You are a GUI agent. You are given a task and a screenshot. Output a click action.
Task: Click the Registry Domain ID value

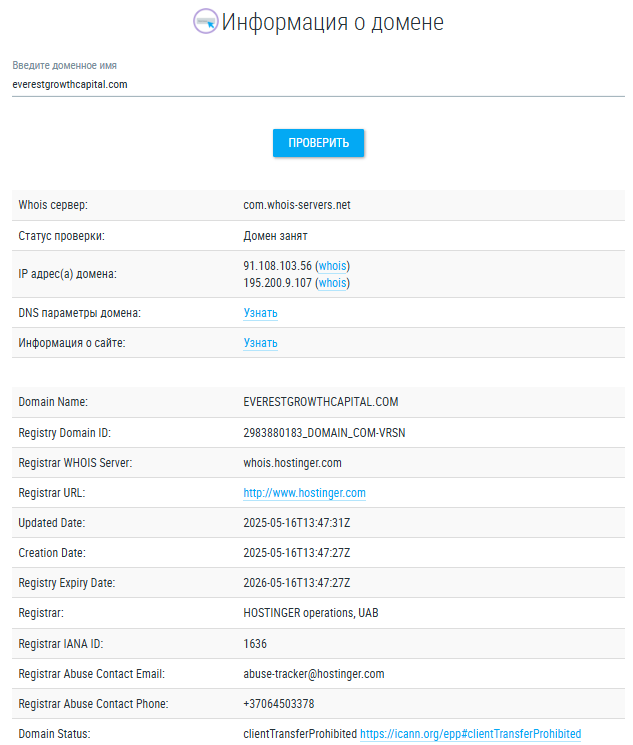click(x=324, y=433)
